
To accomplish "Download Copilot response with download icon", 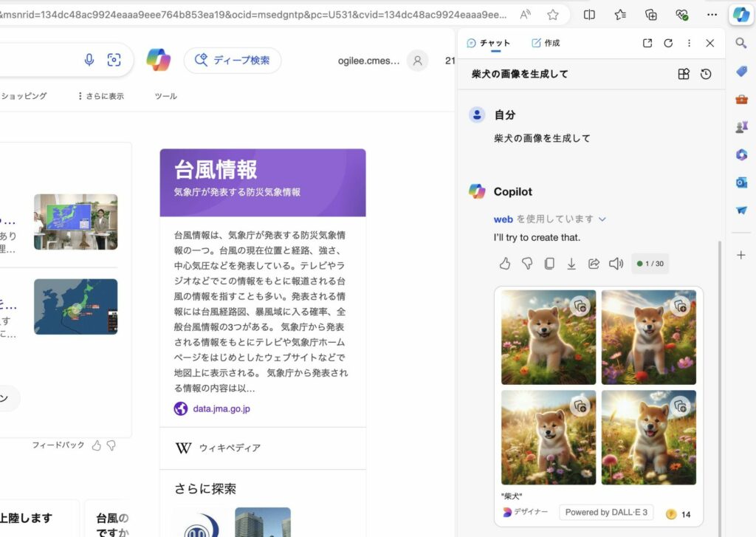I will click(x=571, y=264).
